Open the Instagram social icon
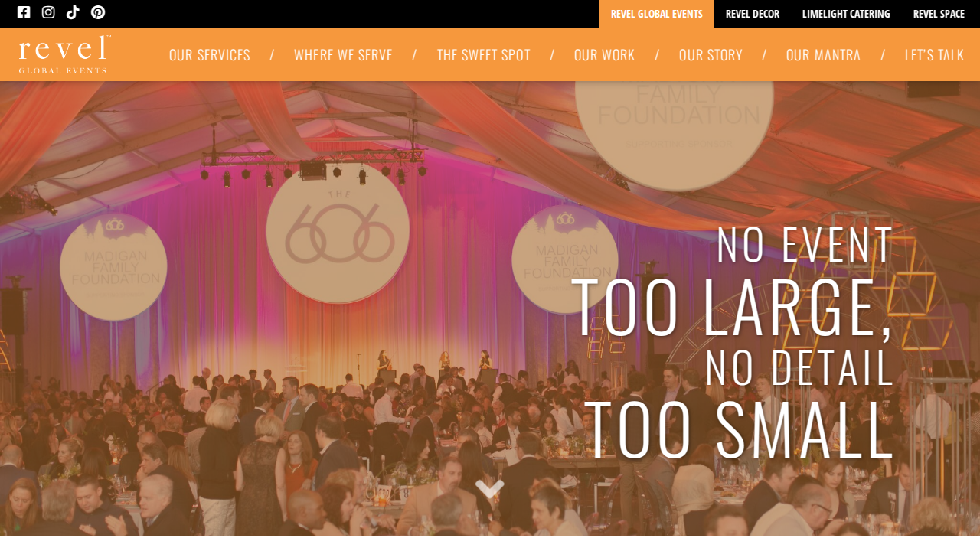The image size is (980, 551). click(x=48, y=12)
